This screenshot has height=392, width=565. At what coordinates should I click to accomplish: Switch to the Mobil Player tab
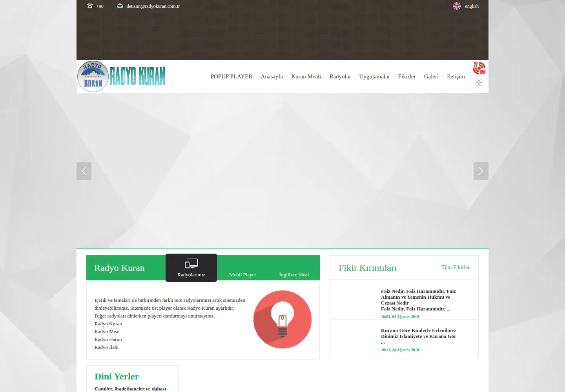[x=243, y=275]
